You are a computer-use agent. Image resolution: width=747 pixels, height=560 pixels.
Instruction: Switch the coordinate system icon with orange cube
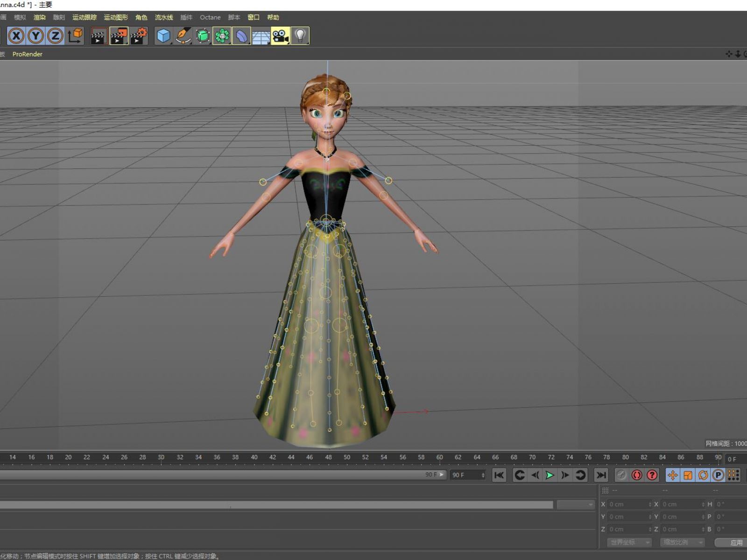tap(75, 36)
